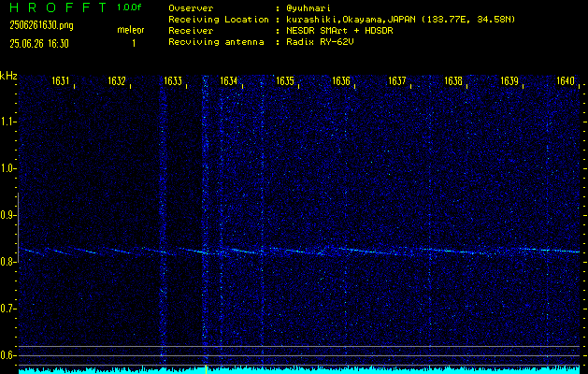Click the meteor count value 1
Screen dimensions: 588x374
(134, 44)
